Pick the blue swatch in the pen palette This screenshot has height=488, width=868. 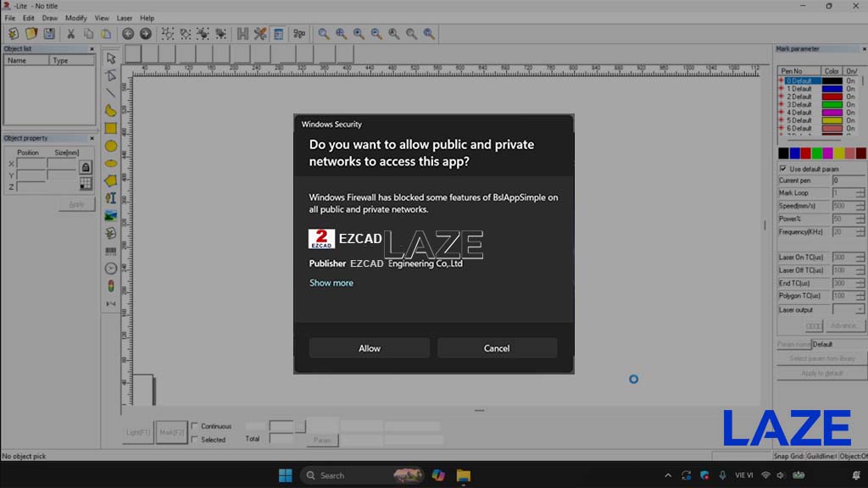tap(794, 153)
